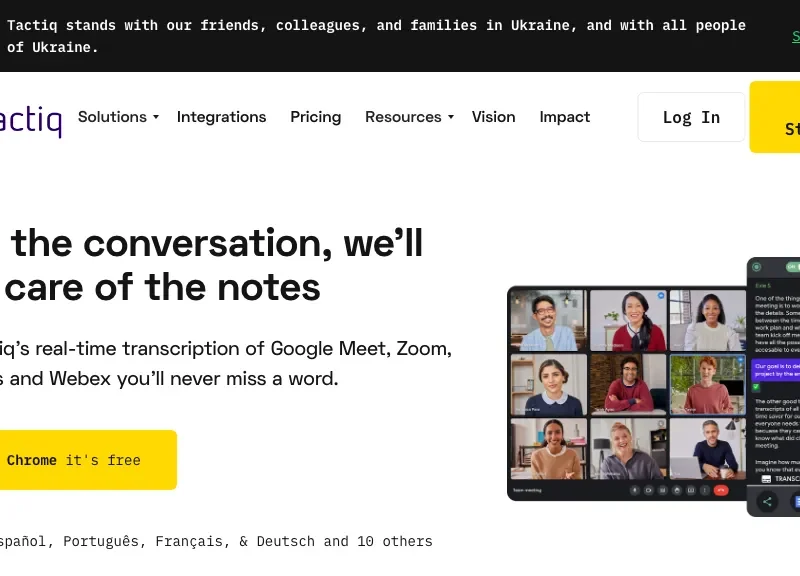
Task: Click the meeting name label in the call toolbar
Action: pos(527,490)
